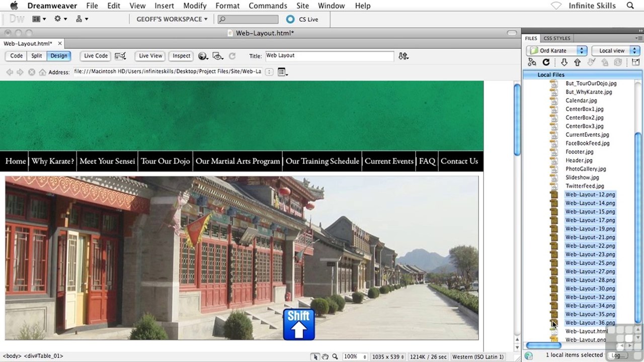
Task: Open the Layout menu icon in the application bar
Action: click(39, 19)
